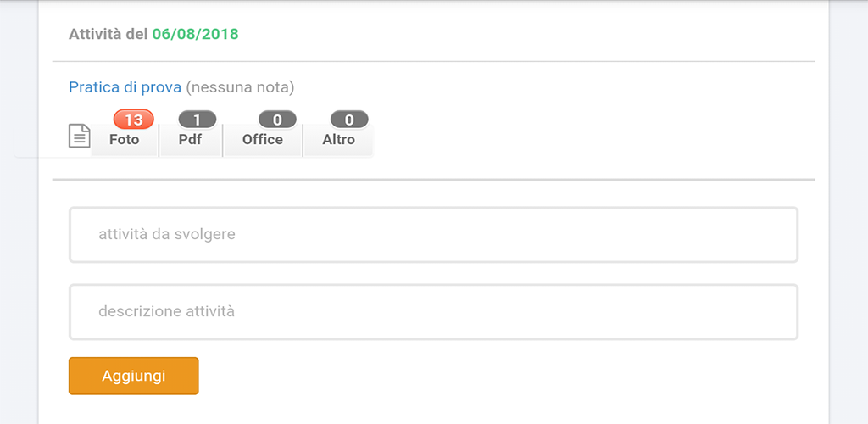Click the (nessuna nota) text
The height and width of the screenshot is (424, 868).
[240, 86]
